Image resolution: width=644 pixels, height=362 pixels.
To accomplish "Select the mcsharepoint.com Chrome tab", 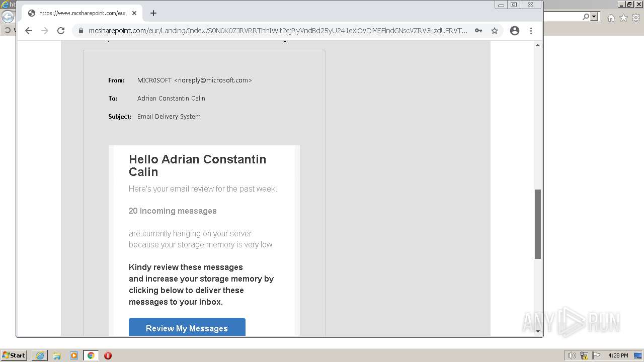I will click(82, 13).
